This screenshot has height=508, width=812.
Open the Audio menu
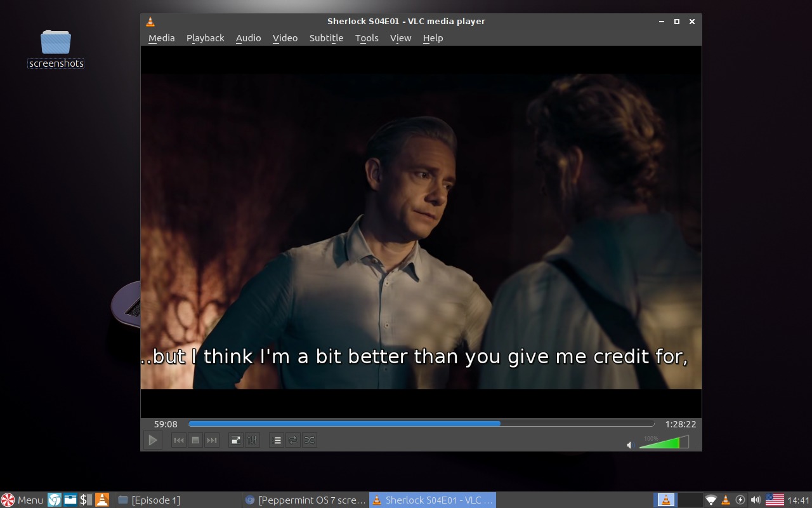248,38
